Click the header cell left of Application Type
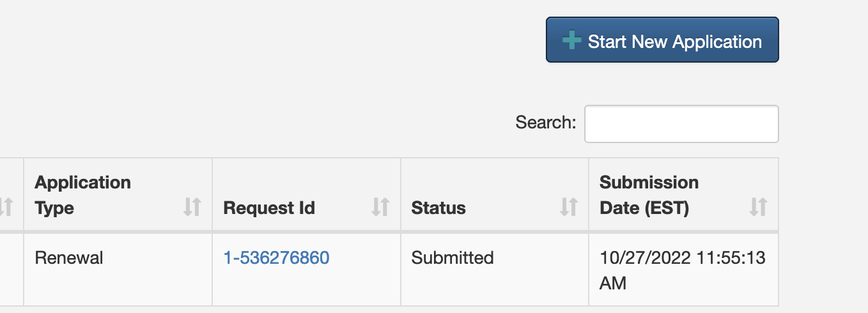Viewport: 868px width, 313px height. [x=12, y=194]
